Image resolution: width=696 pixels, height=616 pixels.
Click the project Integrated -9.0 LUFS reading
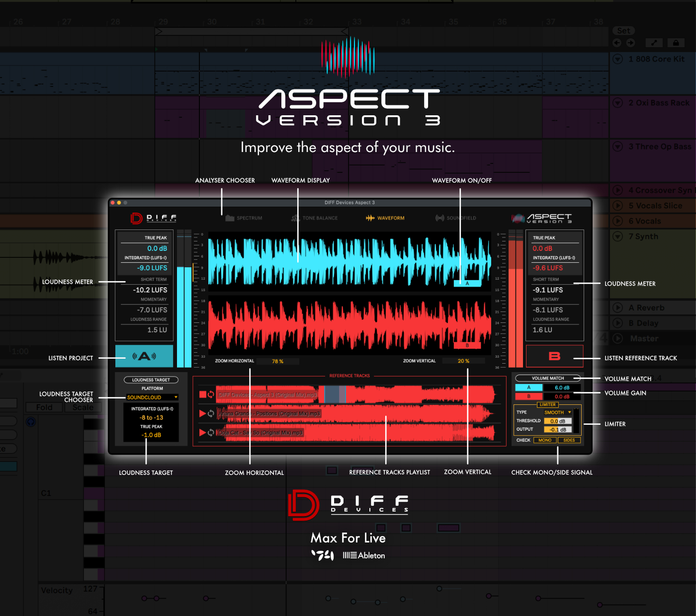[x=152, y=268]
